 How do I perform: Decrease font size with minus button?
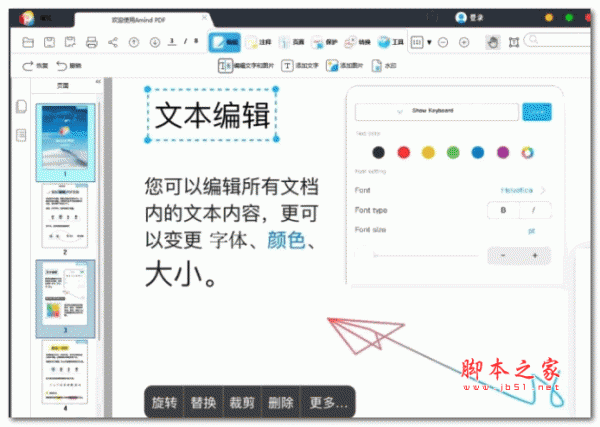(x=503, y=255)
